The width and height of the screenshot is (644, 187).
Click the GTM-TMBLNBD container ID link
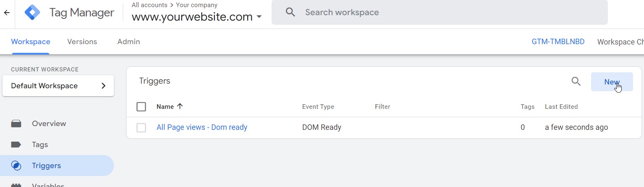(558, 42)
